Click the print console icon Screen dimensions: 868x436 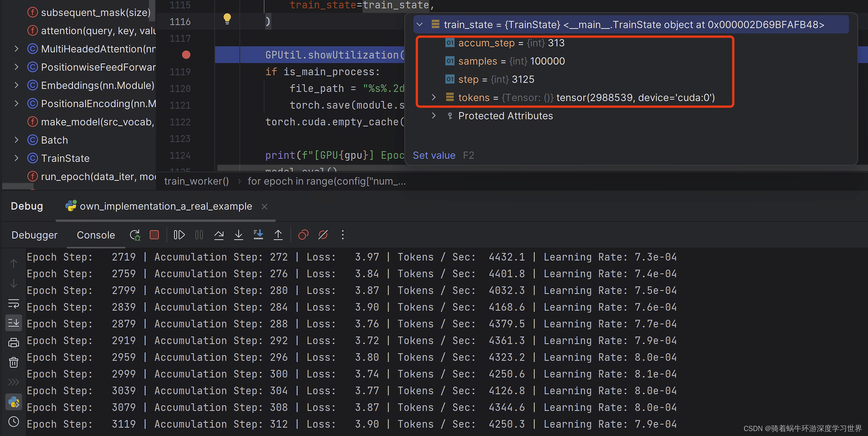(14, 343)
